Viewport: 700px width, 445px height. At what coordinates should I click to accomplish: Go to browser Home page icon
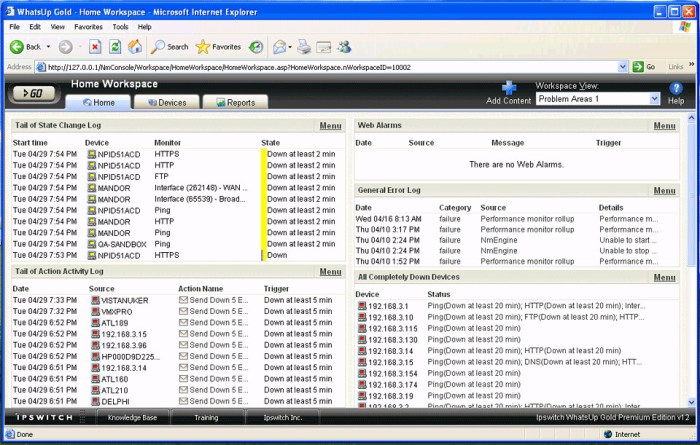pos(135,47)
